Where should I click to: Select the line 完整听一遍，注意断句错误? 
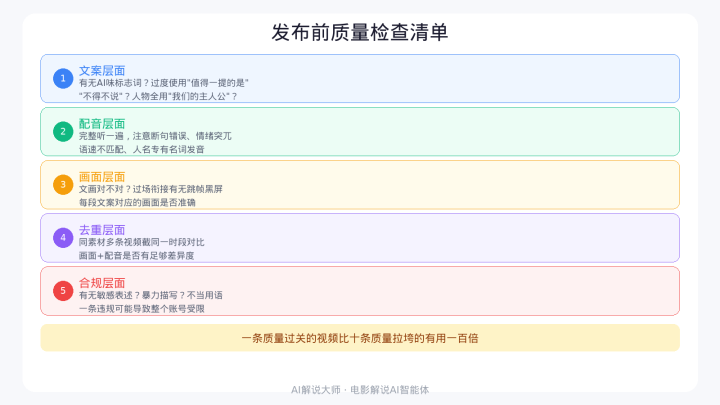(x=155, y=136)
